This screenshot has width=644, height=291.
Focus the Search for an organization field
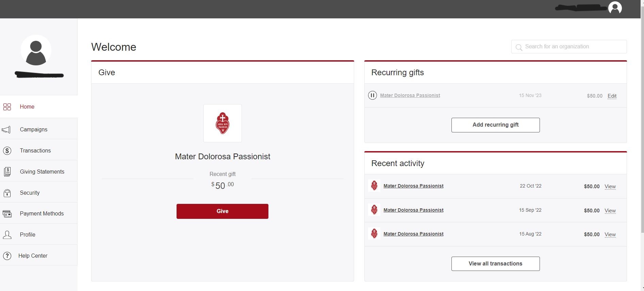(569, 47)
